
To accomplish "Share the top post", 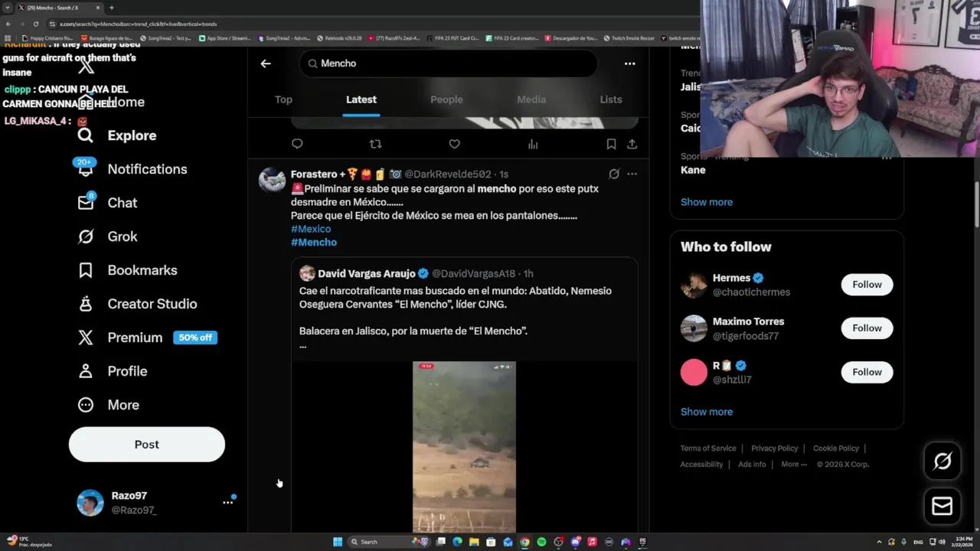I will (632, 144).
